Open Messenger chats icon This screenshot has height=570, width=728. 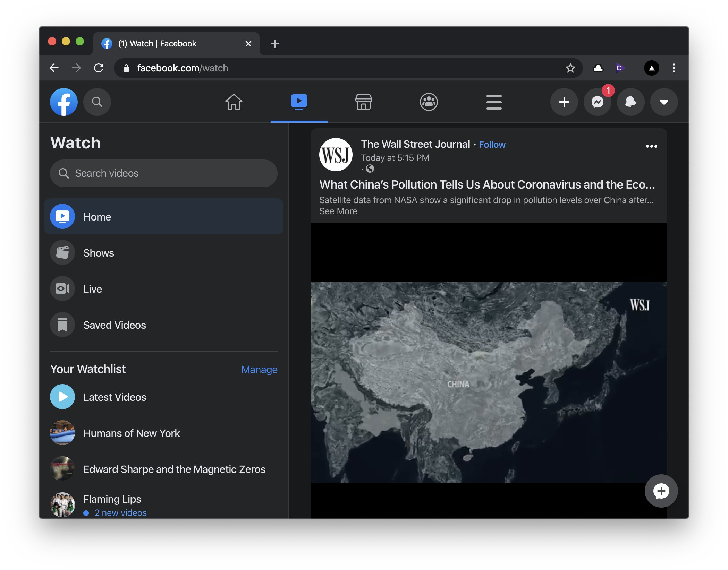(597, 102)
